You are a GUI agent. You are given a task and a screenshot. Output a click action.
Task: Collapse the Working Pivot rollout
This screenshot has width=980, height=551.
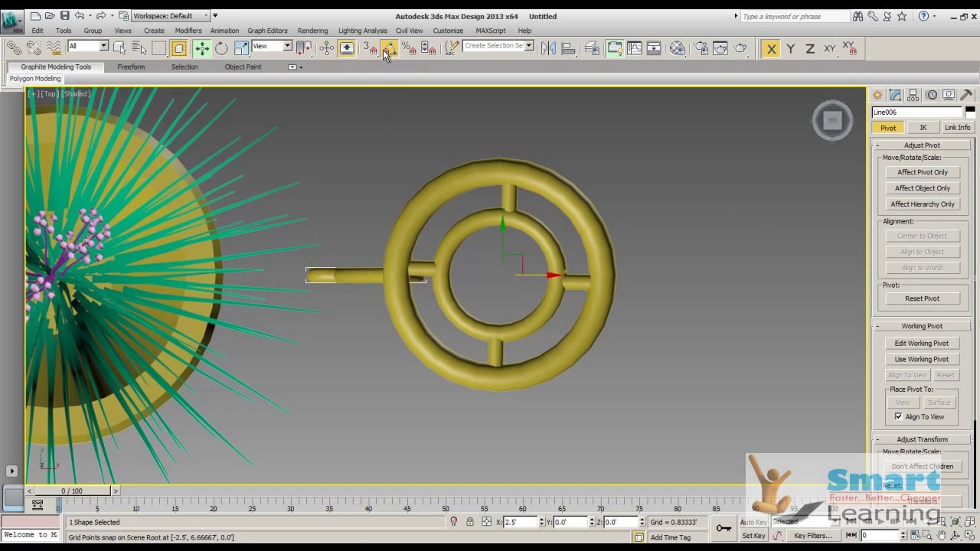pos(922,326)
